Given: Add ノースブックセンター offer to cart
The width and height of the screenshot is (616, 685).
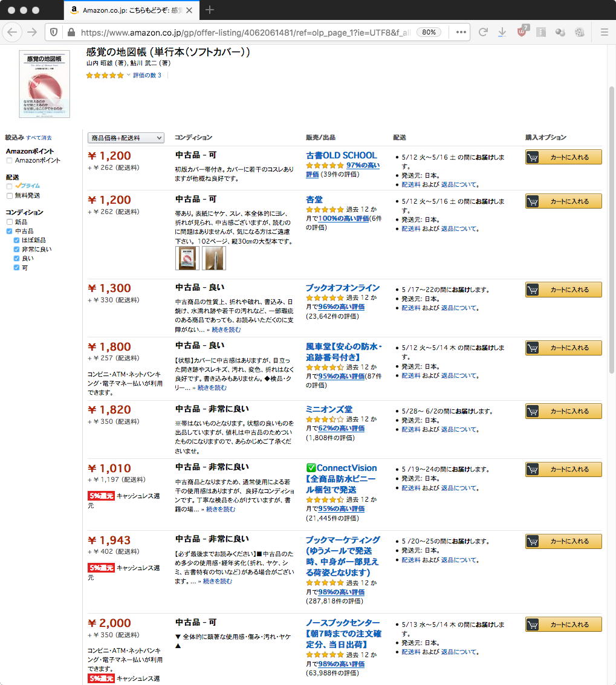Looking at the screenshot, I should coord(563,625).
